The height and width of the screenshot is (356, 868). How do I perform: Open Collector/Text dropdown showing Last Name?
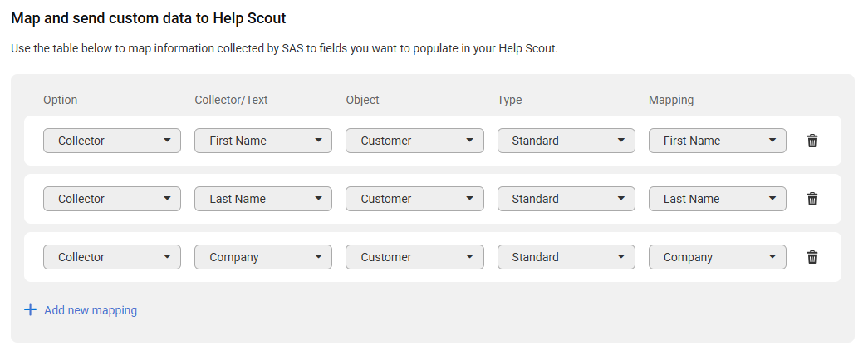coord(263,199)
